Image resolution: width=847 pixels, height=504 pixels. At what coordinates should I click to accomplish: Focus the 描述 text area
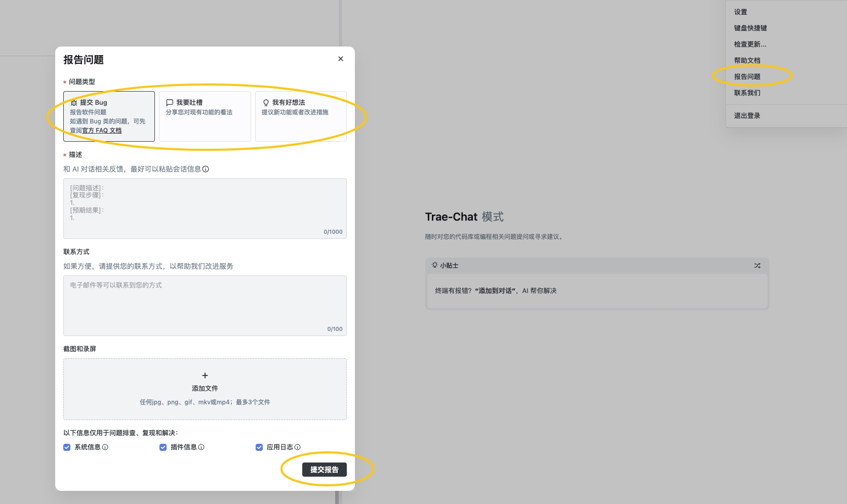point(205,208)
